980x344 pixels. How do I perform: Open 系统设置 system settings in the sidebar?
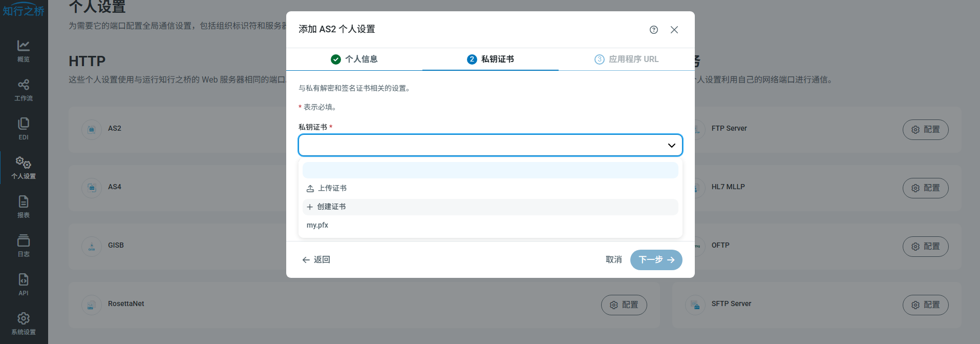[x=24, y=323]
